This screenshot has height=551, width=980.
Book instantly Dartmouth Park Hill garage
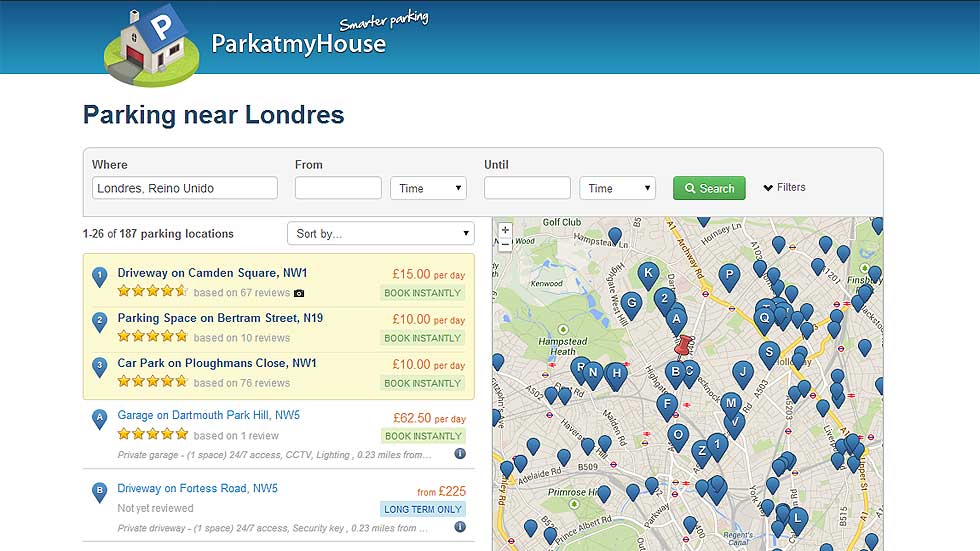[x=423, y=436]
